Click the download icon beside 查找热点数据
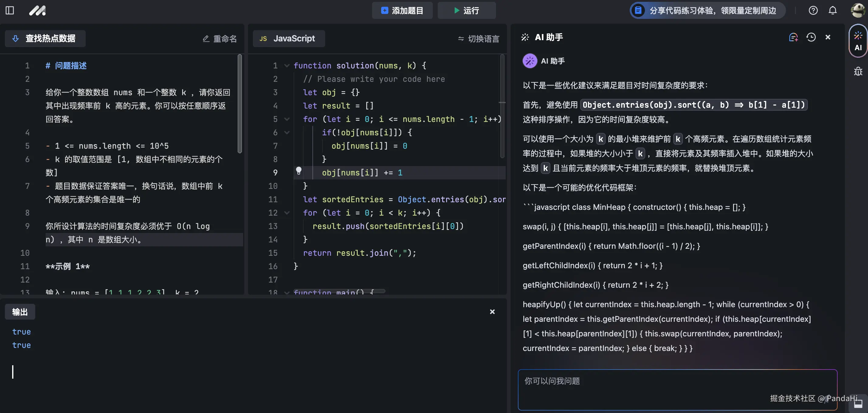Screen dimensions: 868x413 (15, 38)
